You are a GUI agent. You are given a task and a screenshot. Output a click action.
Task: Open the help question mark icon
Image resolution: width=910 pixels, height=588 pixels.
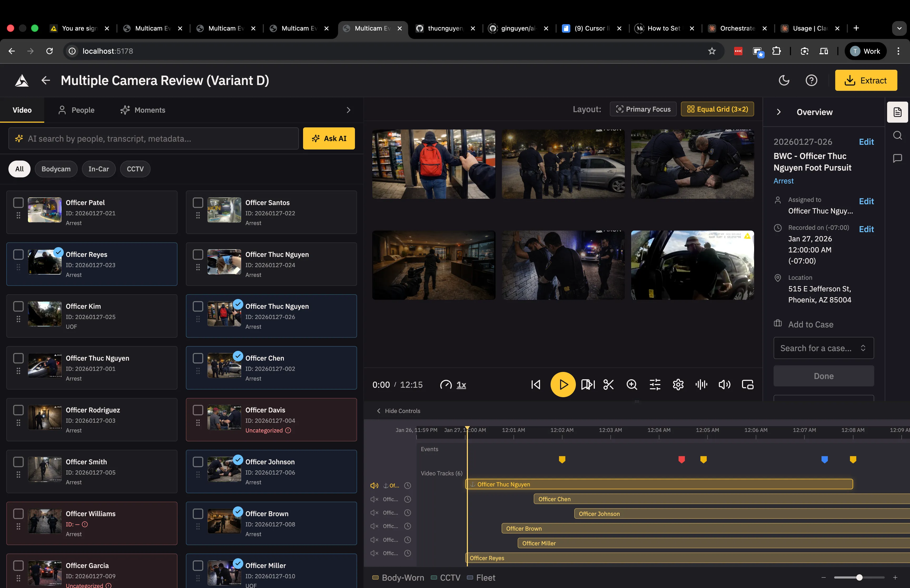(x=811, y=81)
